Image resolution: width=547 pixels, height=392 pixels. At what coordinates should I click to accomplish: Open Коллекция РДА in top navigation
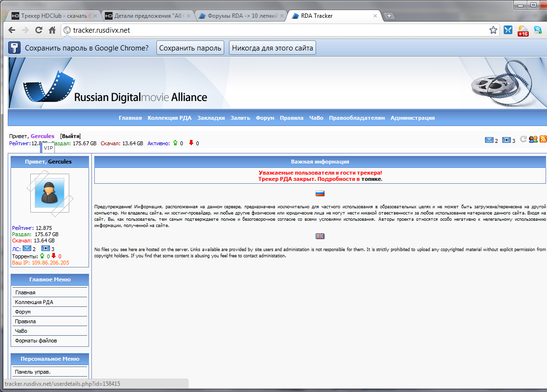coord(169,118)
